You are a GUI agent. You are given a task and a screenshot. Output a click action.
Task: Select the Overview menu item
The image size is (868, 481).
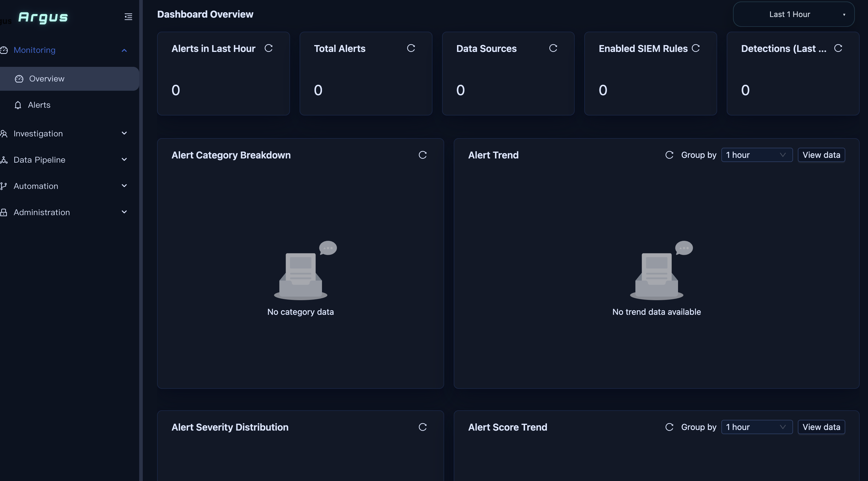point(69,79)
